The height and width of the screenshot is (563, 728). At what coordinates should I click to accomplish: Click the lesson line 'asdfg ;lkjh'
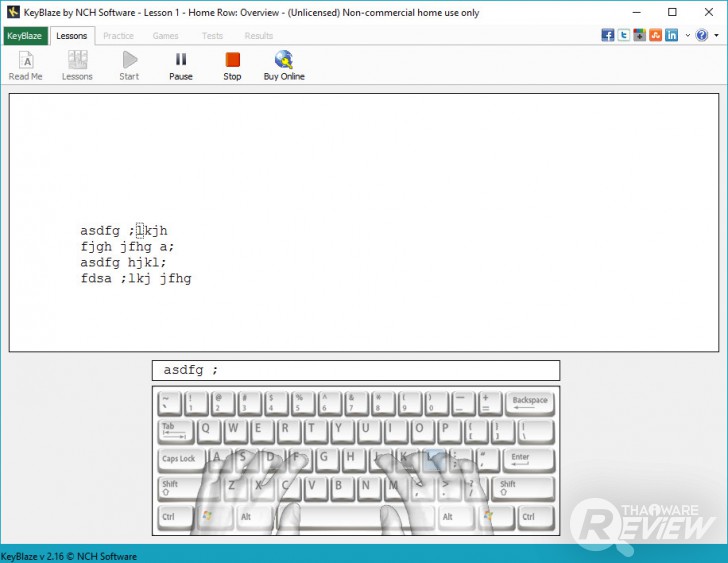[124, 231]
